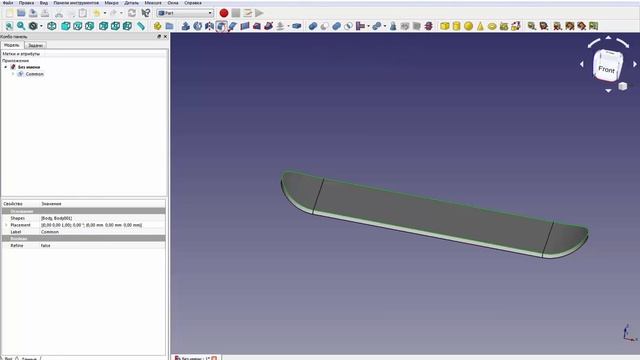Viewport: 640px width, 360px height.
Task: Close the combo panel
Action: click(x=165, y=37)
